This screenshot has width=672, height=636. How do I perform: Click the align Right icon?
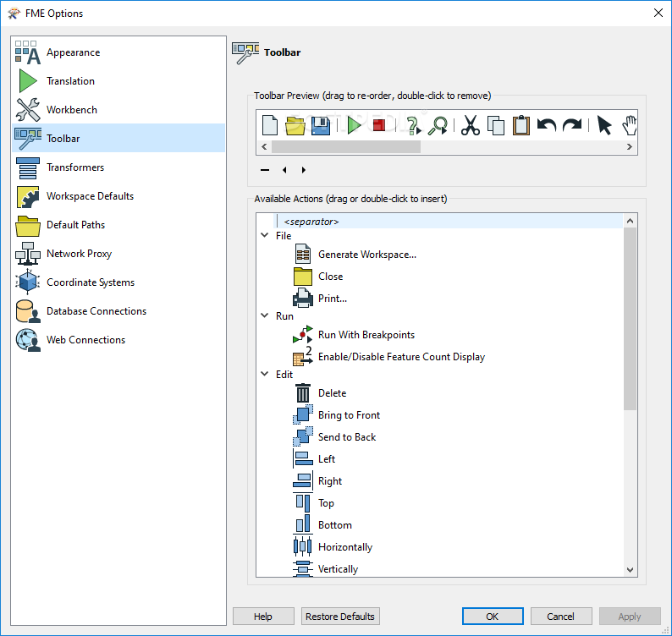303,480
